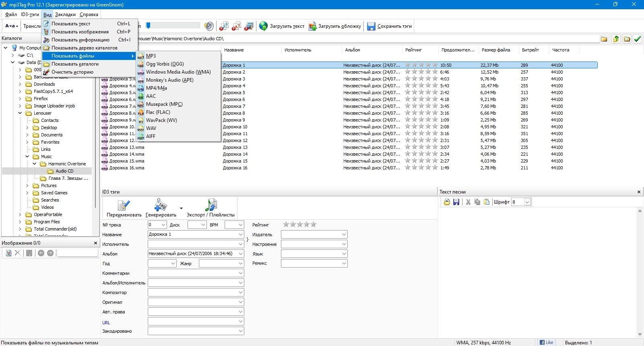Open the Генерировать dropdown arrow

181,208
